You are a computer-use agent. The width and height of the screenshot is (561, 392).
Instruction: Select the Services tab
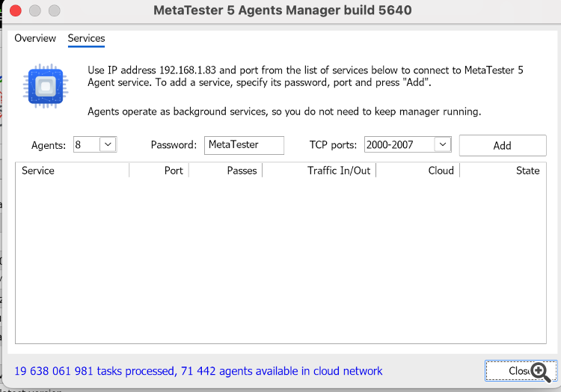tap(86, 38)
